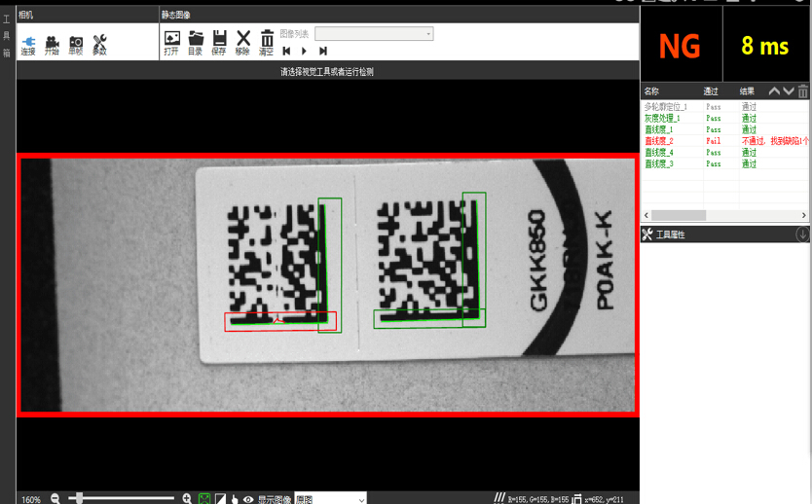Play the static image sequence
The width and height of the screenshot is (812, 504).
[x=305, y=51]
